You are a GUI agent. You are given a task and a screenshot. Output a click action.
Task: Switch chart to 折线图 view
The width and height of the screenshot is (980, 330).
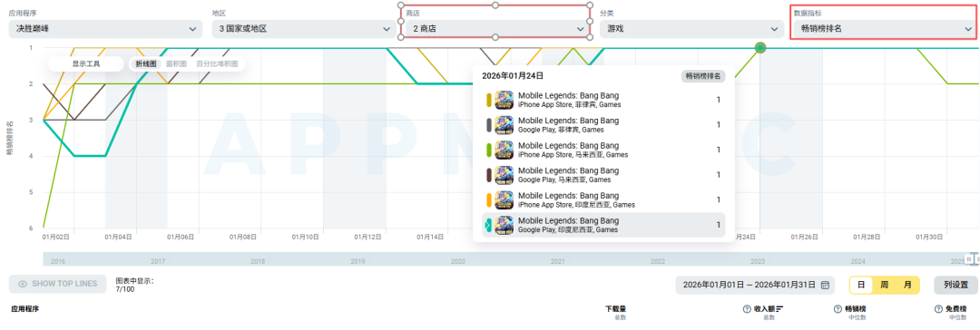[x=147, y=63]
